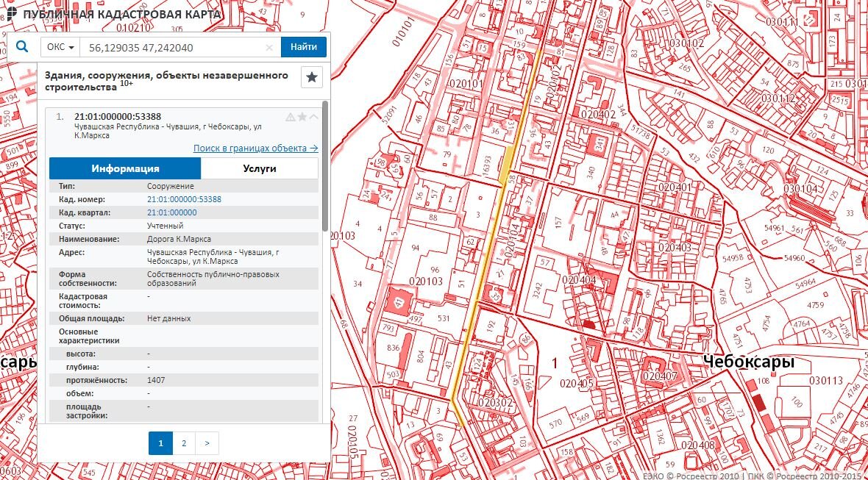Click cadastral quarter label 030113 on map
This screenshot has height=480, width=868.
(825, 381)
